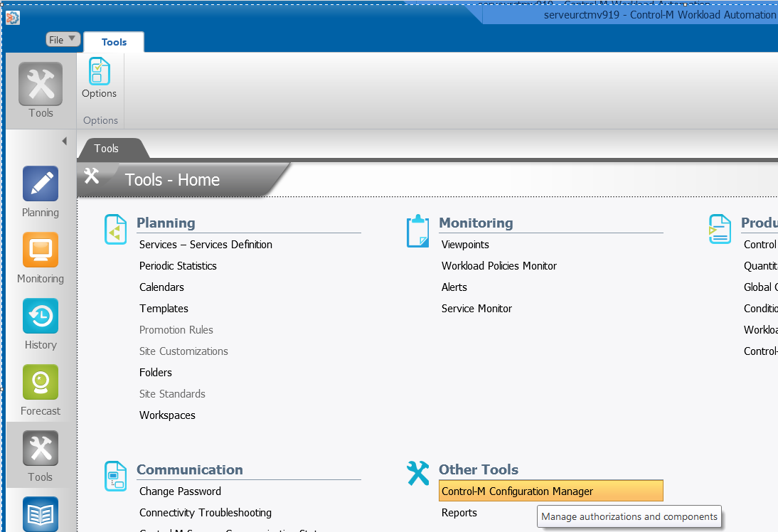Select the Tools ribbon tab
778x532 pixels.
click(114, 42)
